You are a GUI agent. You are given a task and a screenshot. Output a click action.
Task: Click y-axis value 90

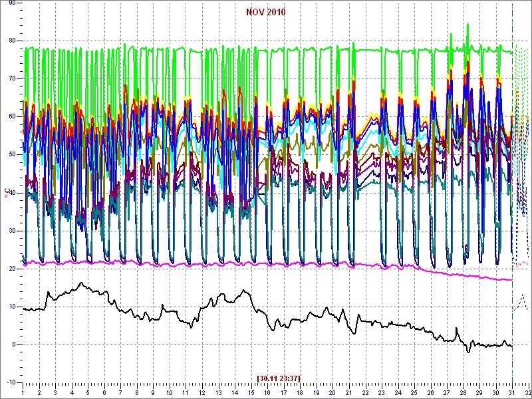12,3
